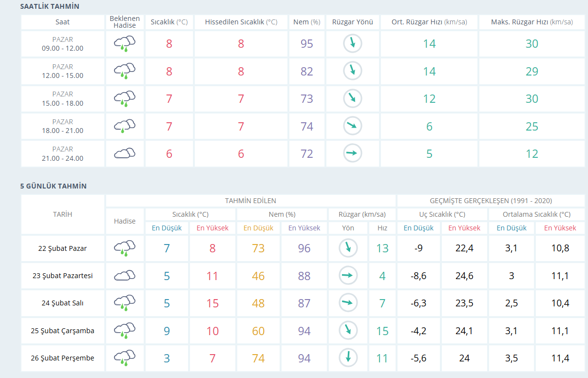The image size is (588, 378).
Task: Select the Rüzgar Yönü column header
Action: (353, 22)
